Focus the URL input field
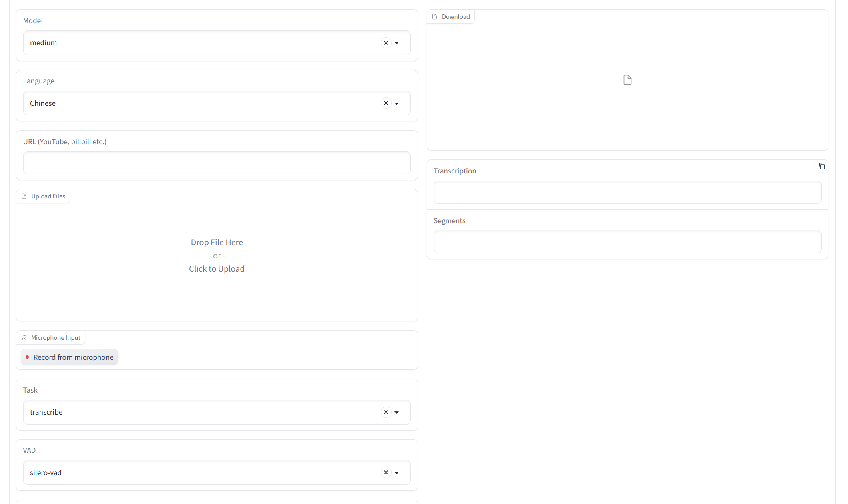The width and height of the screenshot is (848, 504). click(217, 163)
